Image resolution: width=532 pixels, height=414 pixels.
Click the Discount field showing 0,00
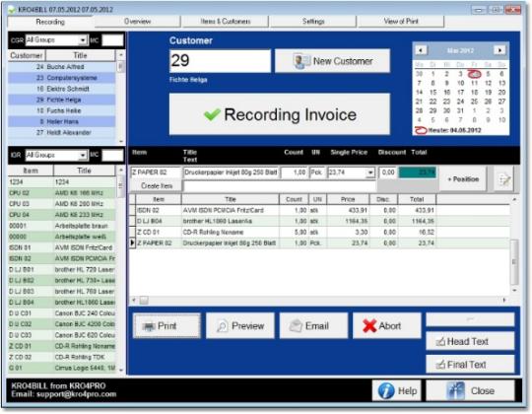click(387, 172)
